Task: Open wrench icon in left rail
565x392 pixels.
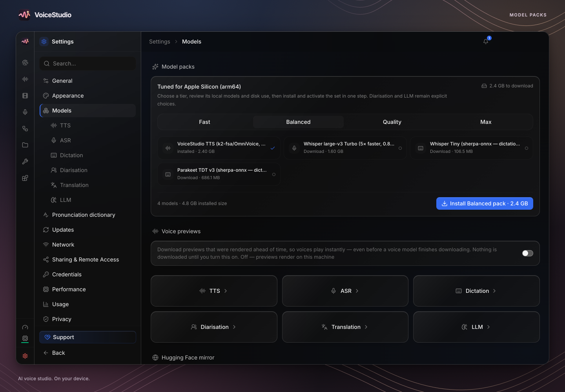Action: pos(25,162)
